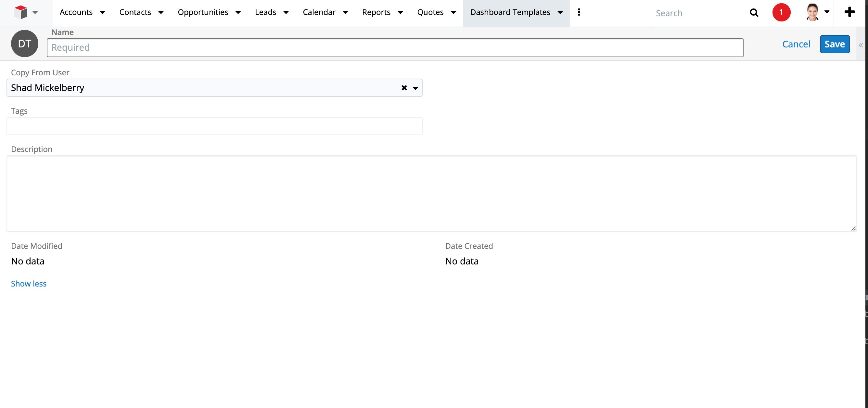The image size is (868, 408).
Task: Click the user profile avatar icon
Action: coord(812,12)
